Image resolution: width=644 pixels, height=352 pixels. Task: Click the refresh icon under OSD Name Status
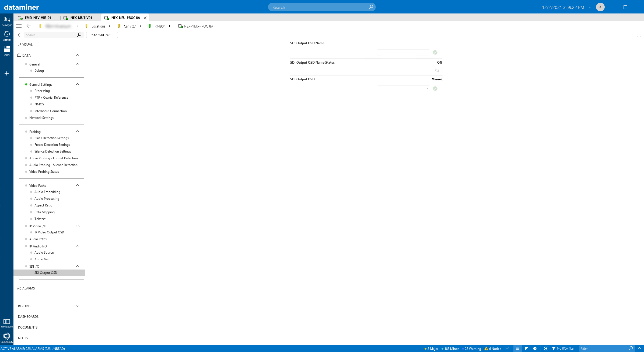[437, 70]
